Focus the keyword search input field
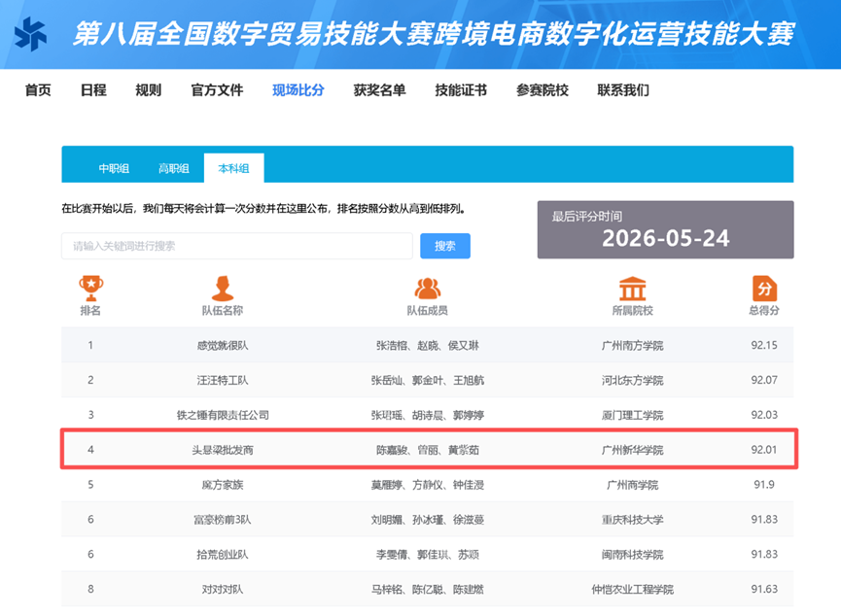 (237, 246)
